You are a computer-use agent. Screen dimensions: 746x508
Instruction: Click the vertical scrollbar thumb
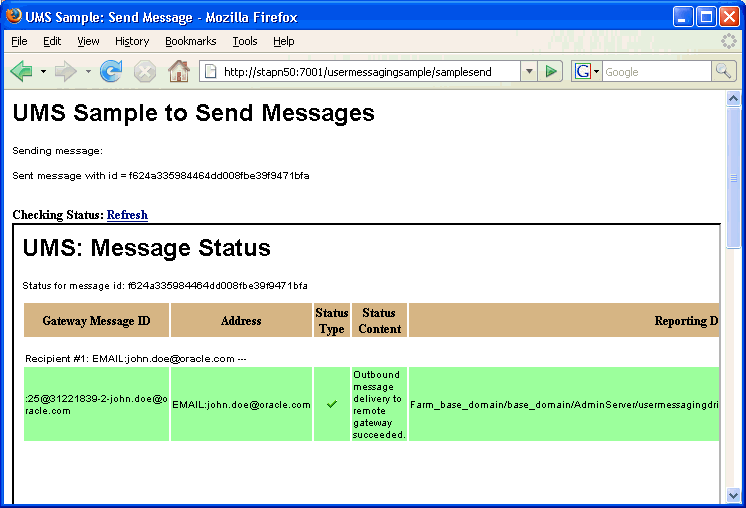733,177
